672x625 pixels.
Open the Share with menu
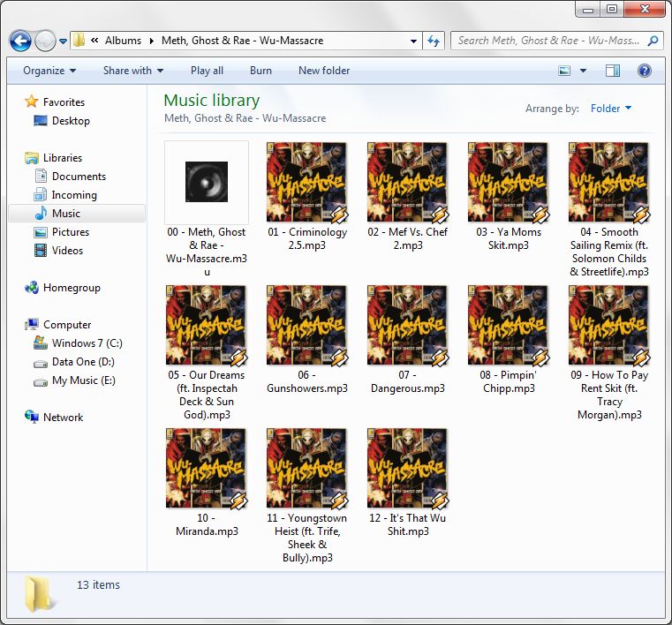[132, 71]
